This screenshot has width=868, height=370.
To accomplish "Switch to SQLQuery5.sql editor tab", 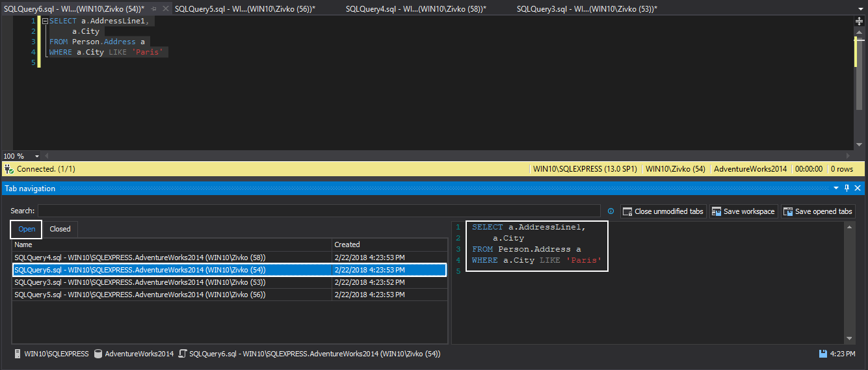I will (244, 8).
